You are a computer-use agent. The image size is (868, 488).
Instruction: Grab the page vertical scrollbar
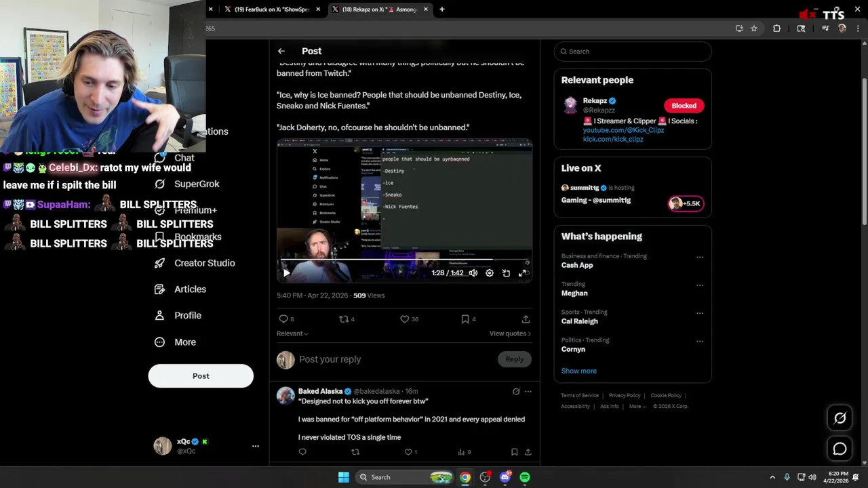click(x=864, y=152)
